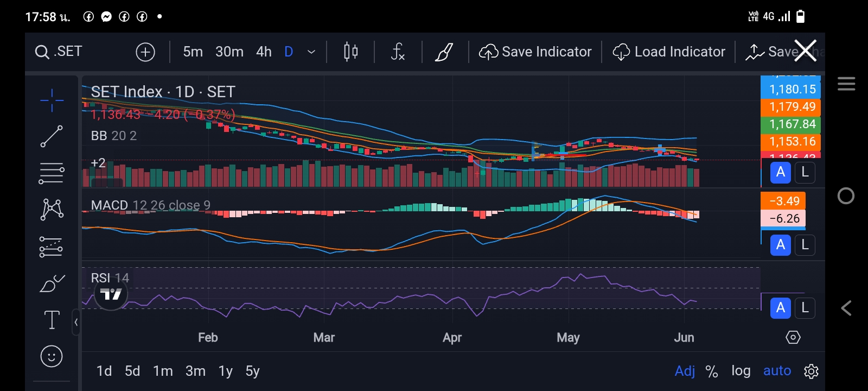Click Save Indicator button

[535, 52]
